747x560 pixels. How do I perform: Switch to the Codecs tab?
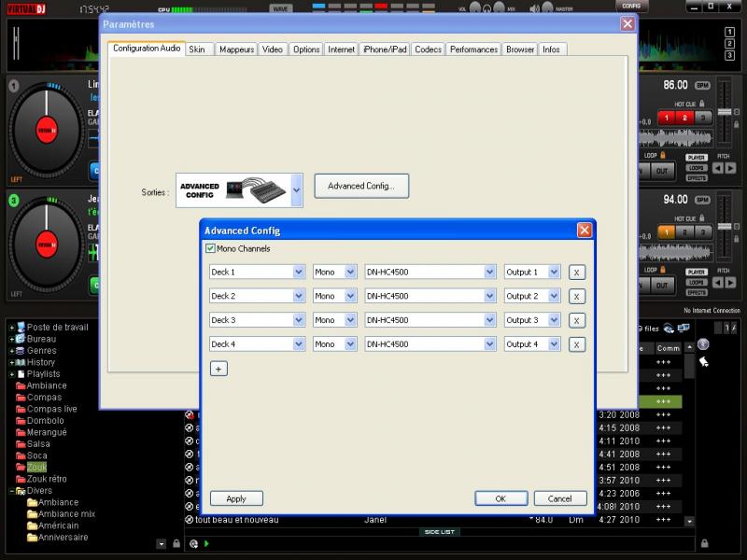tap(428, 49)
